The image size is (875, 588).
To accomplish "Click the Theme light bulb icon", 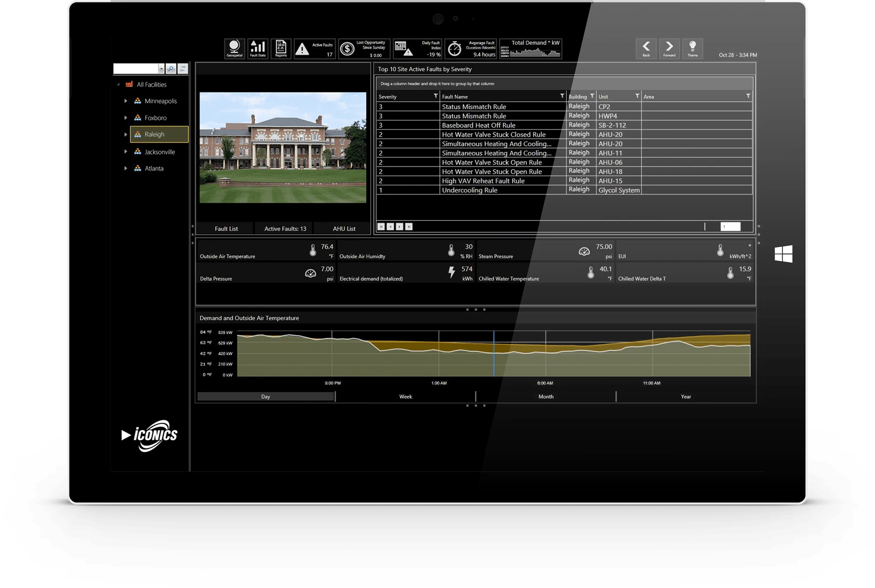I will (x=692, y=48).
